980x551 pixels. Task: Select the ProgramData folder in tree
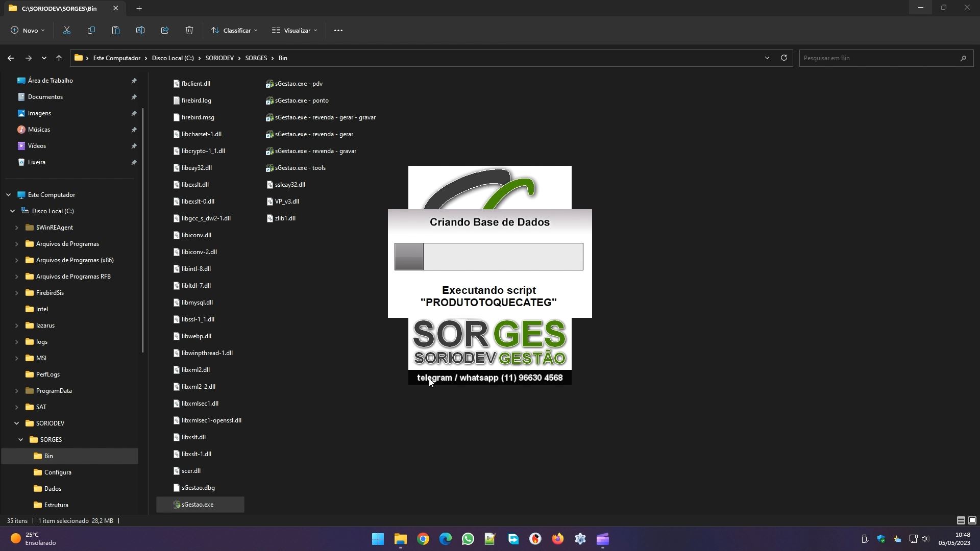pyautogui.click(x=54, y=391)
